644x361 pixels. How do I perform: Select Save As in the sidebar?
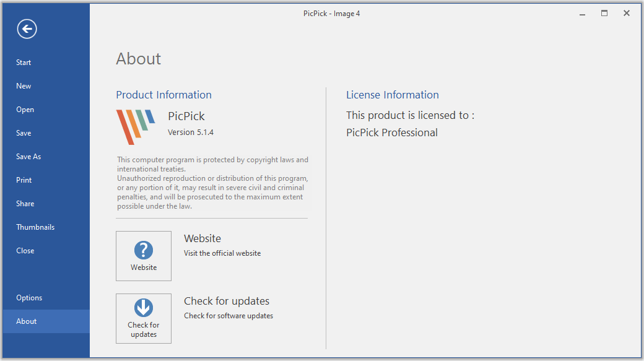[28, 157]
